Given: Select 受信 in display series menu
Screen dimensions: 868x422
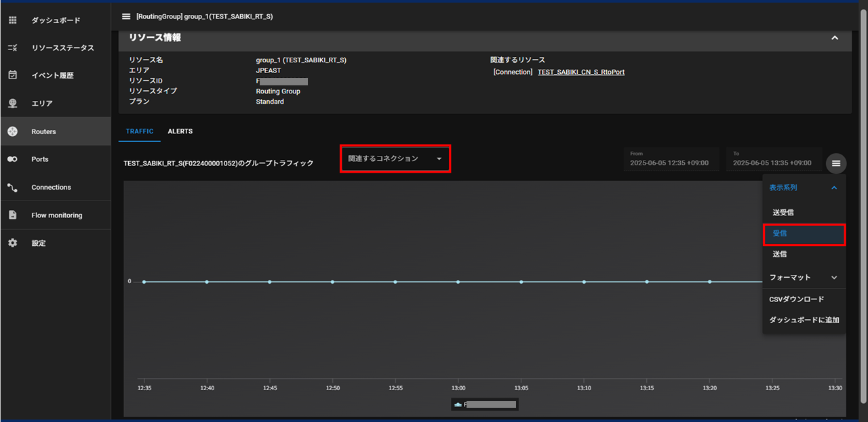Looking at the screenshot, I should pos(804,234).
